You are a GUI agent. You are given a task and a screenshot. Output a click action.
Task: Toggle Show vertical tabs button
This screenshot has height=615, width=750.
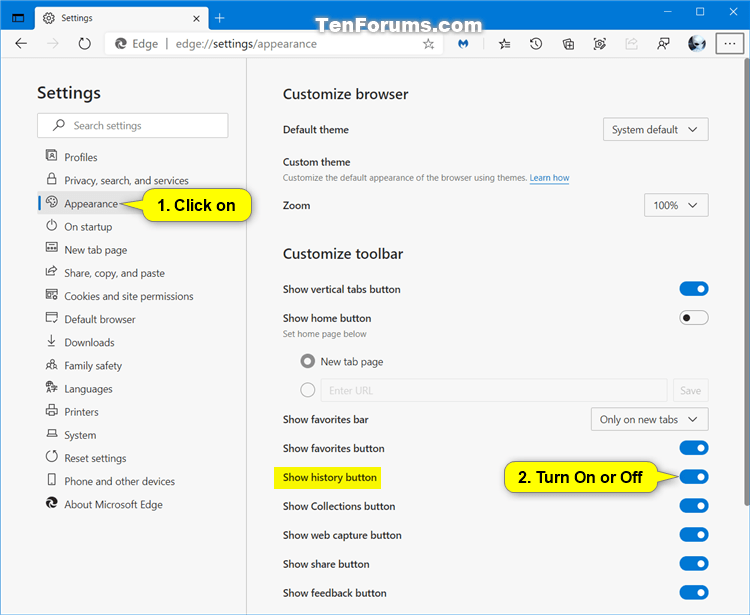pos(694,289)
